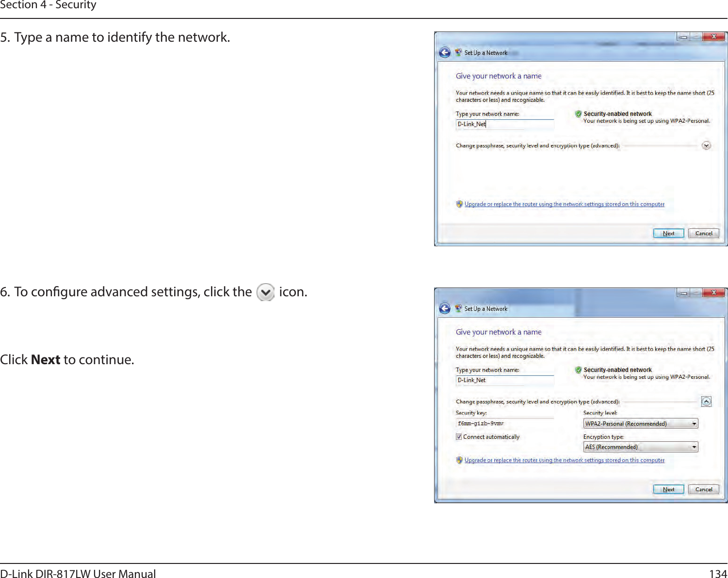Click Cancel in the lower window

(704, 489)
